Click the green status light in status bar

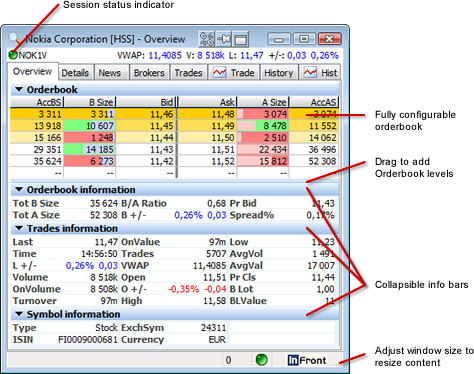261,360
